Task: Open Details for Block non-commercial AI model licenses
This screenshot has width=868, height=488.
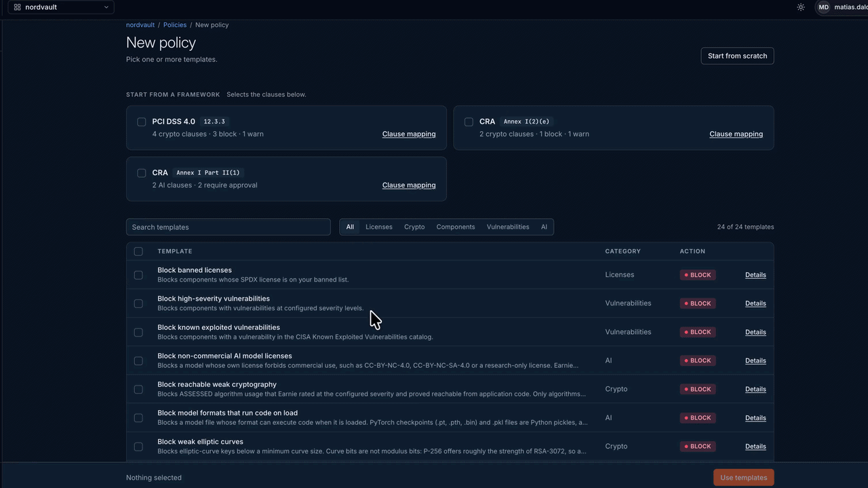Action: click(755, 360)
